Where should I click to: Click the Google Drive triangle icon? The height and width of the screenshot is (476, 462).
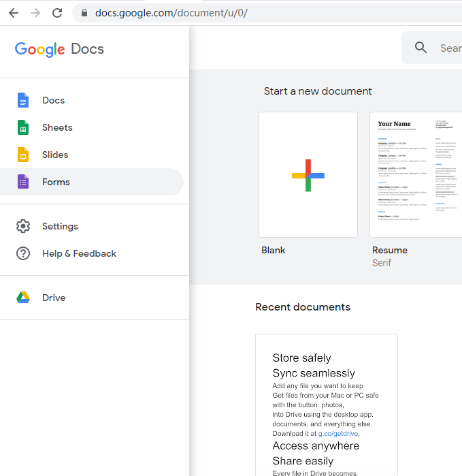23,298
